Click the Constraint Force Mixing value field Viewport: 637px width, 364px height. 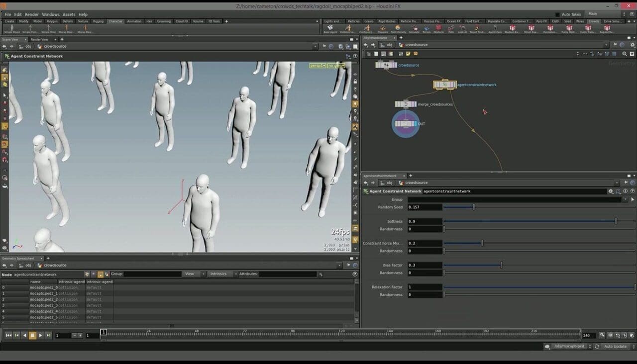click(425, 243)
